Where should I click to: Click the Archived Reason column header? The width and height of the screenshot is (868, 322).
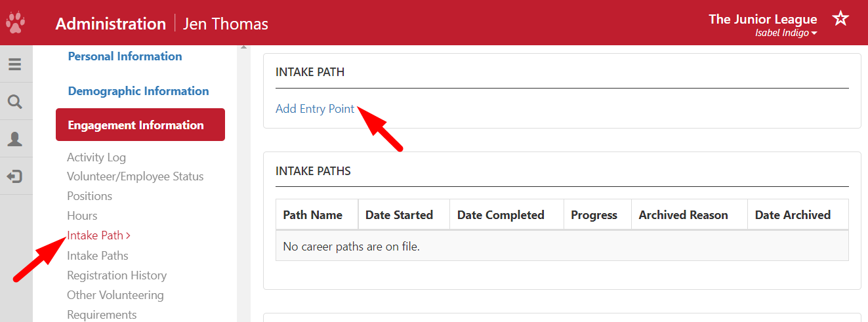(x=689, y=214)
